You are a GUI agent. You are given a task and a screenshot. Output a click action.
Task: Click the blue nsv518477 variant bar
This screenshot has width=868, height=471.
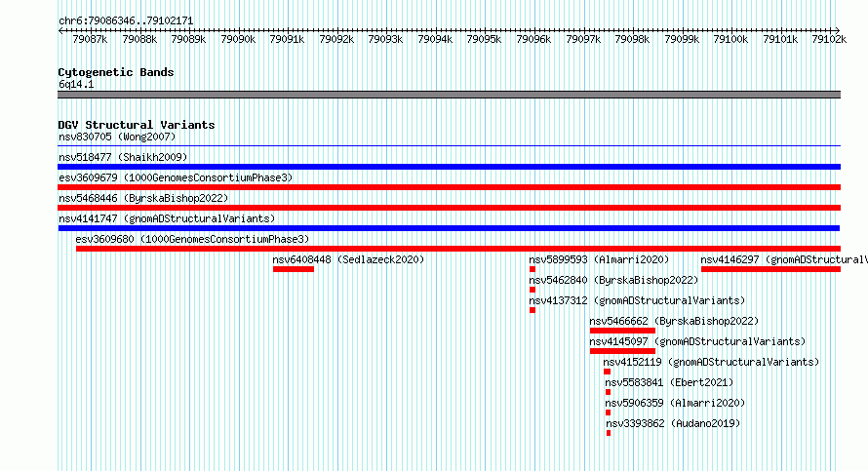point(449,167)
